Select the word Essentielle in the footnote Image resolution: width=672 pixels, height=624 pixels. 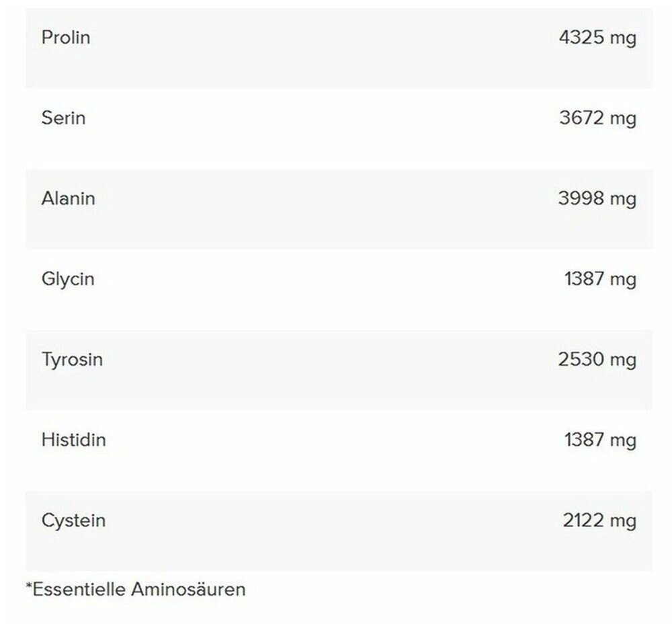click(x=80, y=590)
